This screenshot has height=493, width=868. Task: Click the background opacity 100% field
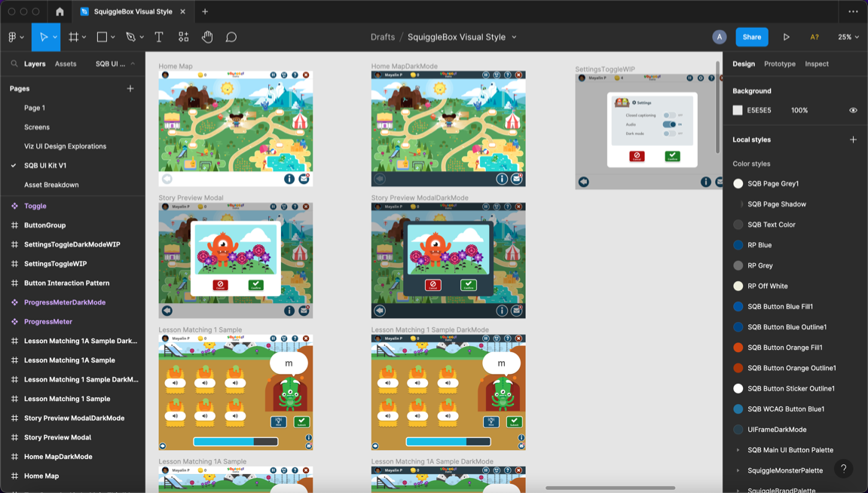[799, 110]
